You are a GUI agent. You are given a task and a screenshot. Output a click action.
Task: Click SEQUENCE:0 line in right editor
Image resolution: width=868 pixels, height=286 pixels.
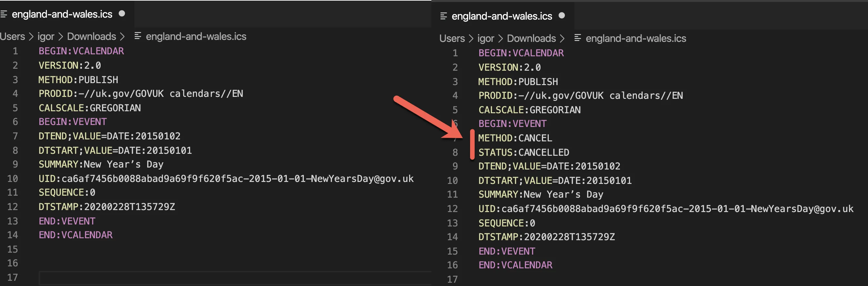tap(507, 223)
